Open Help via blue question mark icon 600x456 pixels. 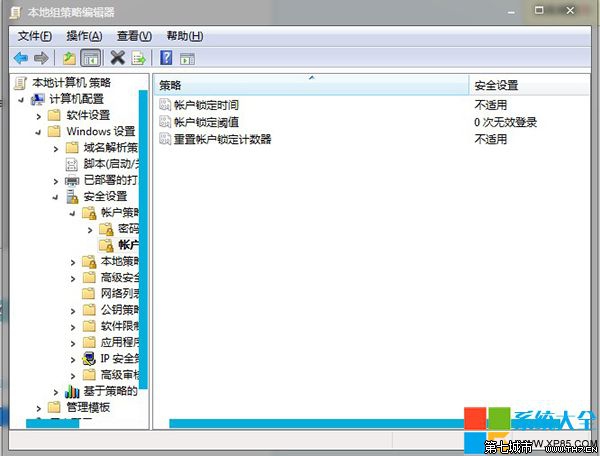pos(166,58)
